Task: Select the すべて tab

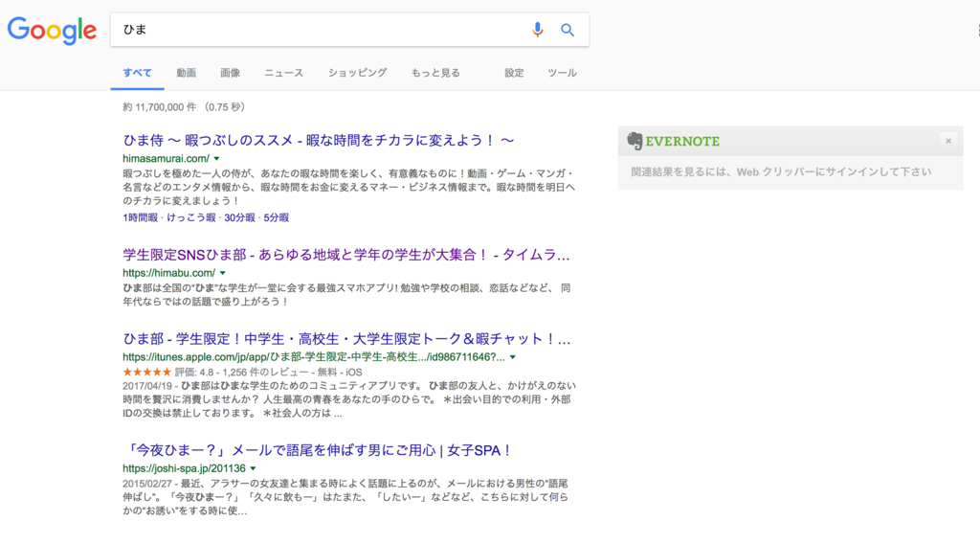Action: point(137,73)
